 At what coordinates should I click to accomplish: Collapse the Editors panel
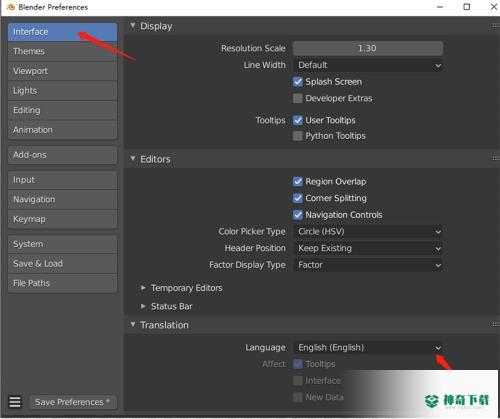tap(133, 158)
